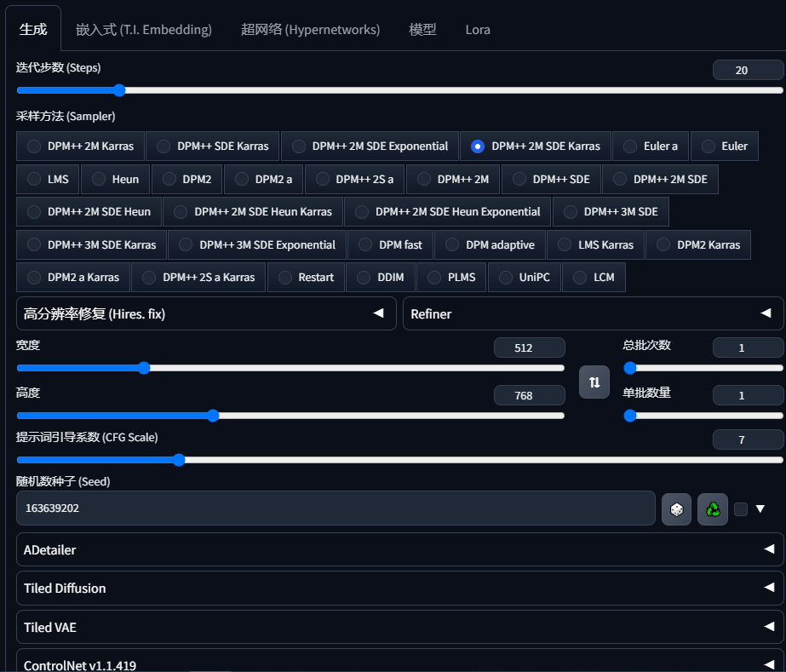Select the Euler sampler
The width and height of the screenshot is (786, 672).
(725, 146)
